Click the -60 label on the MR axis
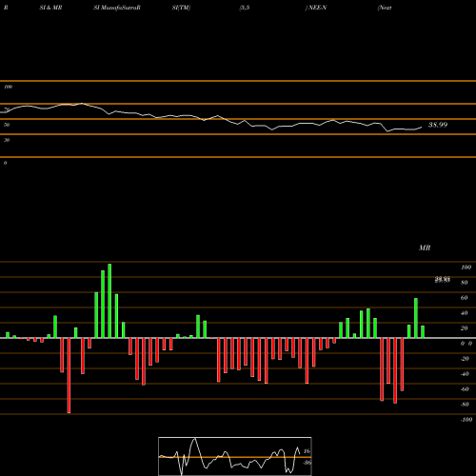Screen dimensions: 476x476 [465, 389]
